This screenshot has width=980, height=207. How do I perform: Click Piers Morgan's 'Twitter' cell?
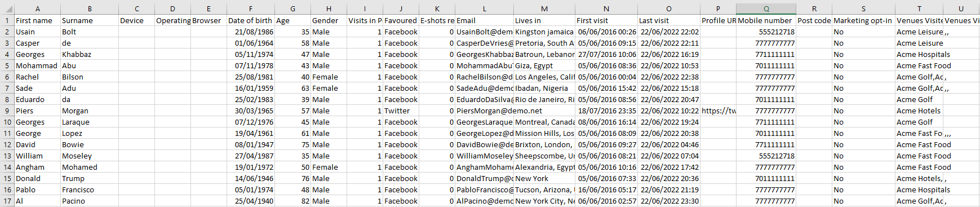401,111
